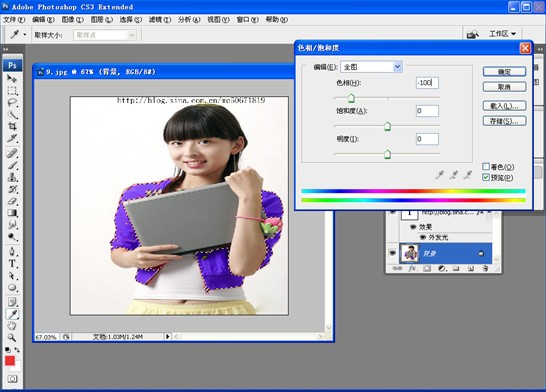Select the Lasso tool

12,103
